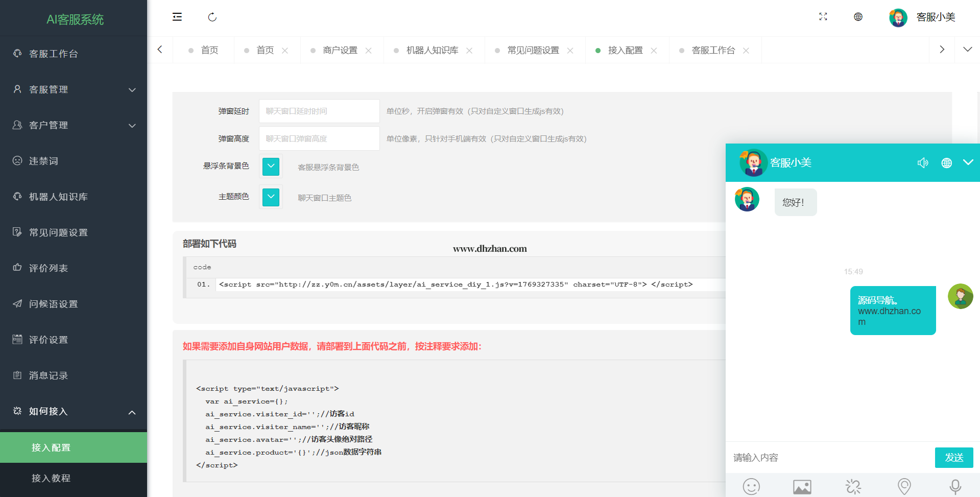Image resolution: width=980 pixels, height=497 pixels.
Task: Close the 常见问题设置 tab
Action: click(x=570, y=51)
